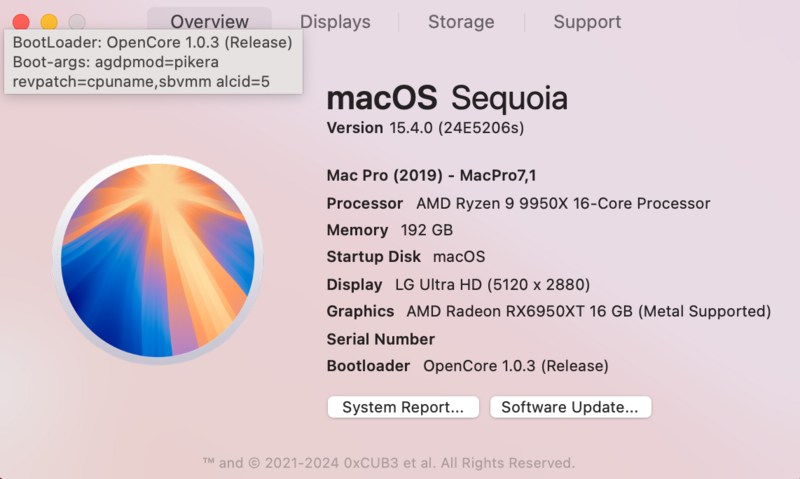The width and height of the screenshot is (800, 479).
Task: Open System Report
Action: pos(403,407)
